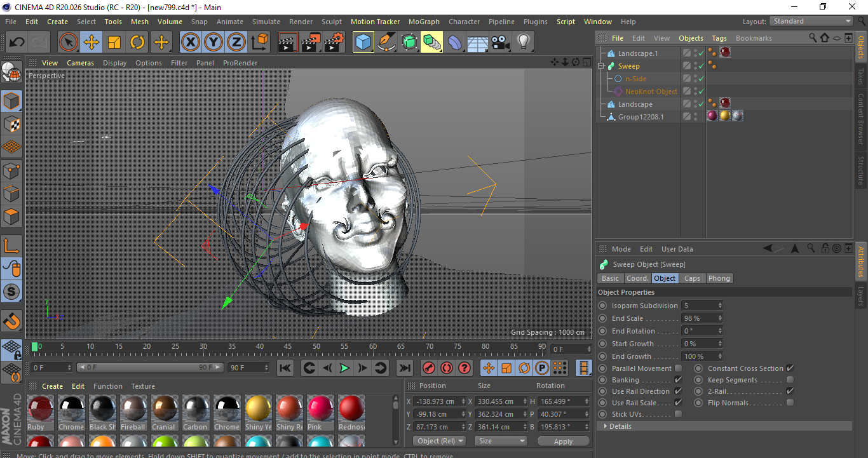Open Edit Render Settings icon

coord(334,43)
